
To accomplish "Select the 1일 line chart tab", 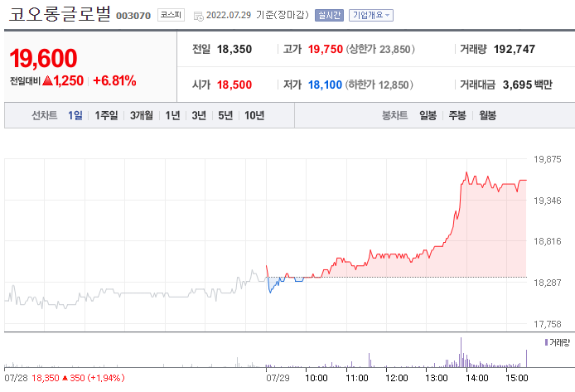I will point(75,115).
